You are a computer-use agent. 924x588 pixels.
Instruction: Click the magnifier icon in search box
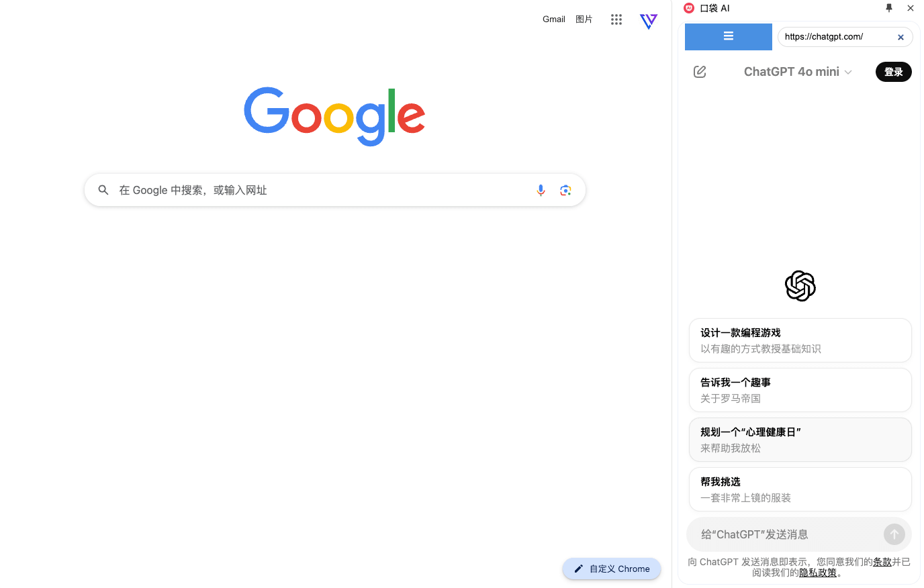tap(103, 191)
